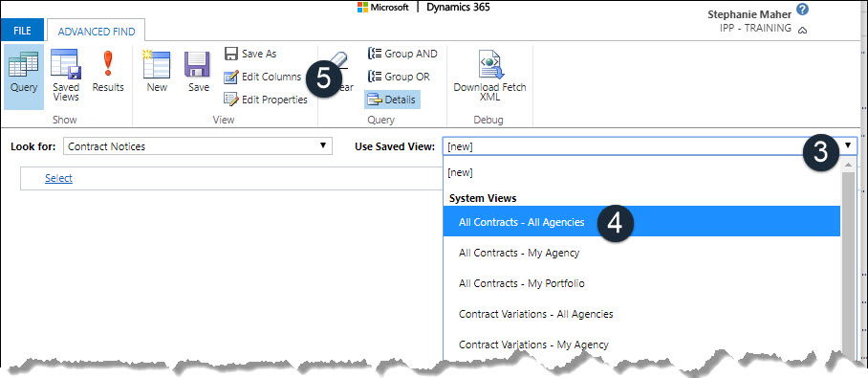The height and width of the screenshot is (378, 868).
Task: Open Saved Views from the ribbon
Action: pos(66,75)
